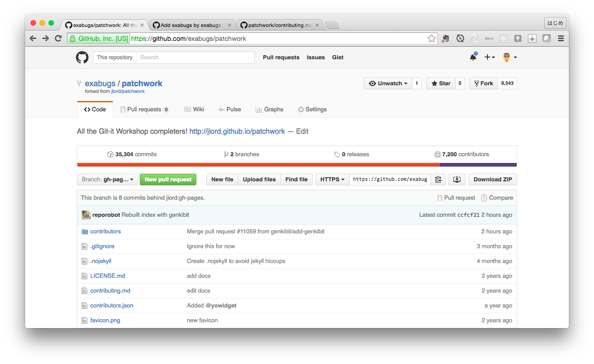This screenshot has width=594, height=364.
Task: Open jlord/patchwork fork source link
Action: click(x=128, y=92)
